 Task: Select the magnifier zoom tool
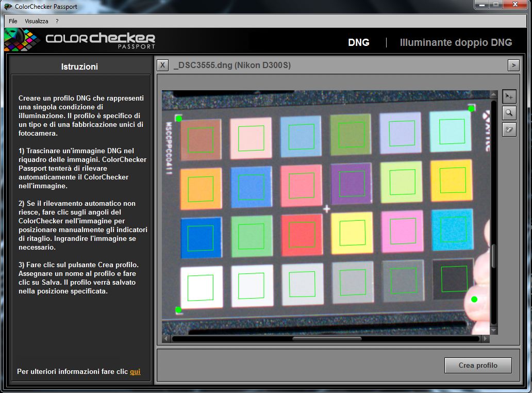(x=509, y=112)
